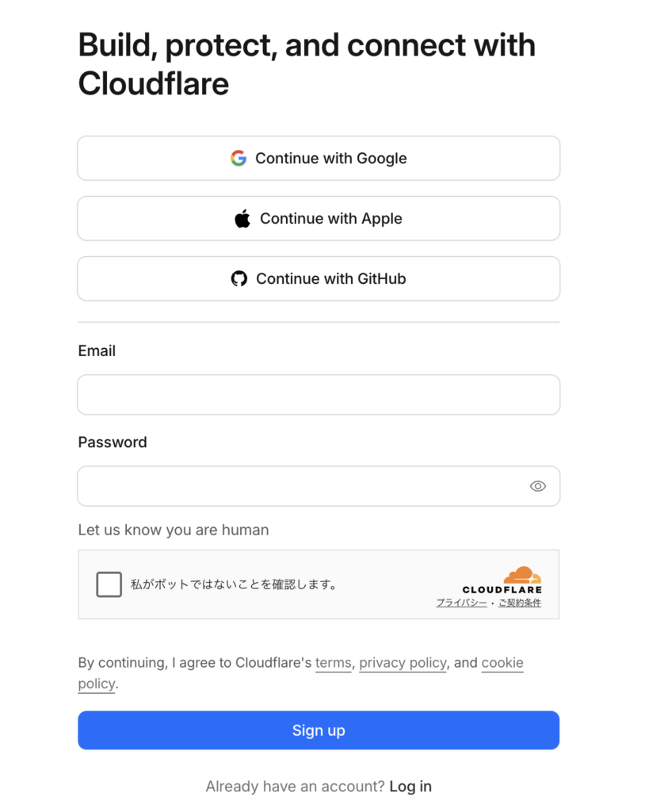
Task: Click the Password field label
Action: click(x=113, y=442)
